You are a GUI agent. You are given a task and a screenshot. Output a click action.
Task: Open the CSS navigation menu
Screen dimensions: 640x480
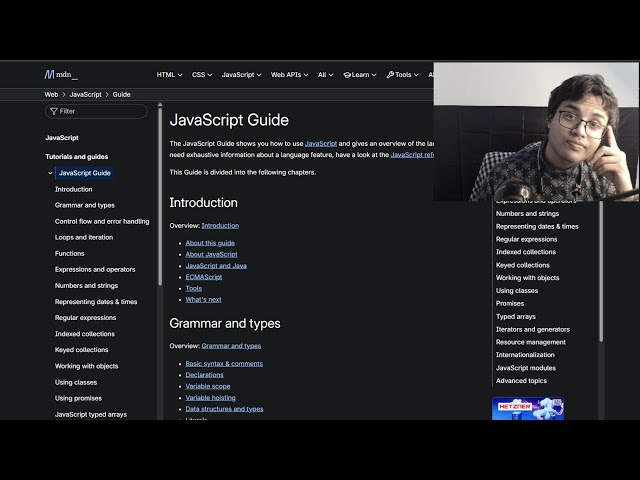coord(202,75)
